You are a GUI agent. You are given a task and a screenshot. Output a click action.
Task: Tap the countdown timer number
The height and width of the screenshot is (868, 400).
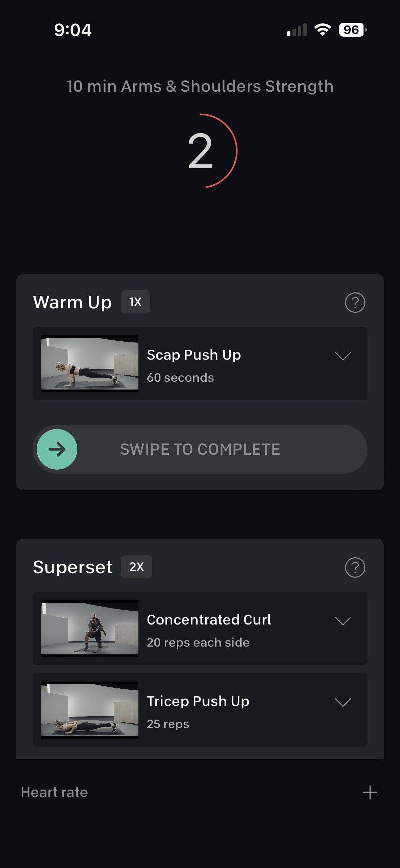pos(200,151)
